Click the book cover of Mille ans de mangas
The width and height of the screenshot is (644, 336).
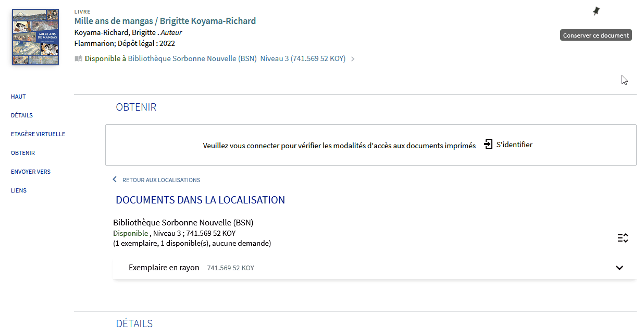(x=34, y=37)
